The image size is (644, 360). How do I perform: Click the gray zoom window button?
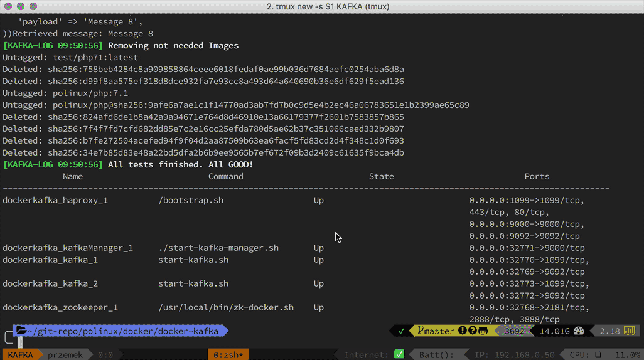pyautogui.click(x=33, y=6)
